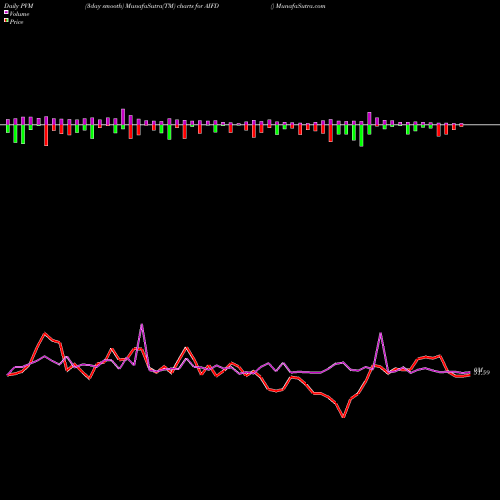Screen dimensions: 500x500
Task: Click the starting point of both lines
Action: click(8, 375)
